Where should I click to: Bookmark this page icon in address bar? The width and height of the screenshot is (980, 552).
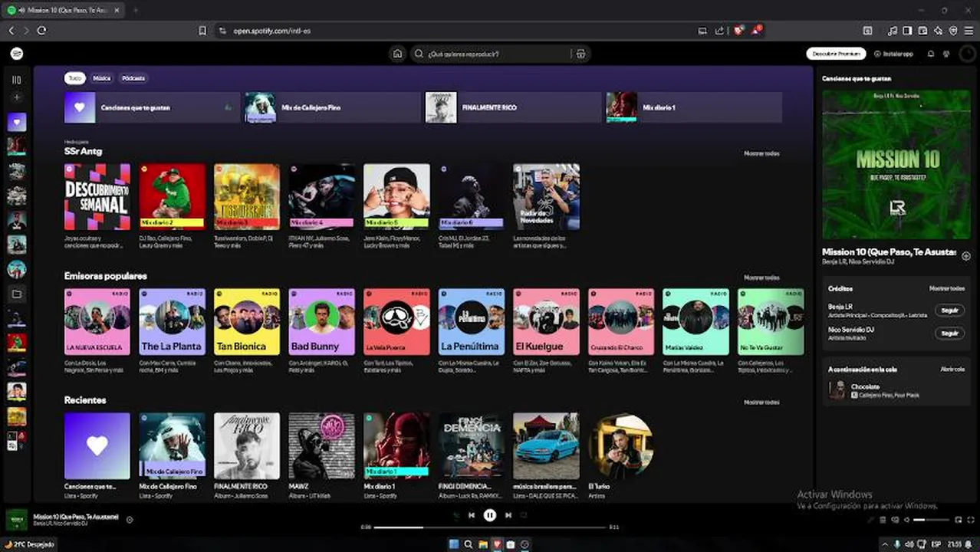202,31
